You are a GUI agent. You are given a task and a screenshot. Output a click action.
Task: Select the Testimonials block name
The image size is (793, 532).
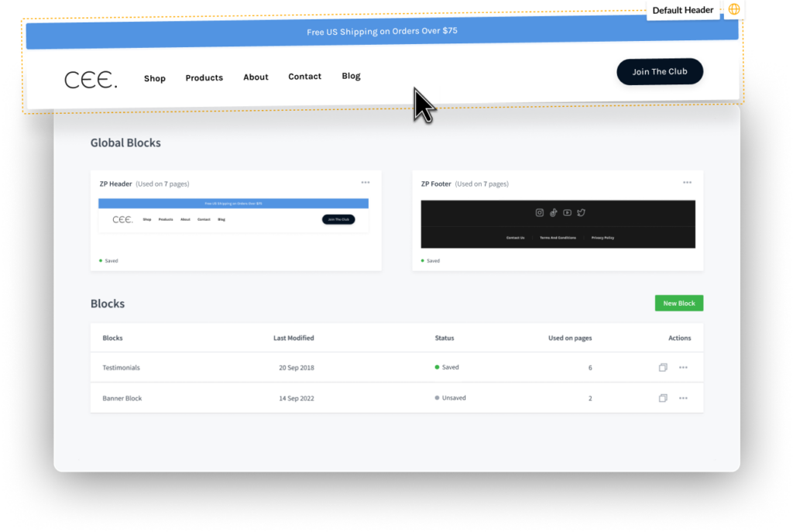pos(121,368)
